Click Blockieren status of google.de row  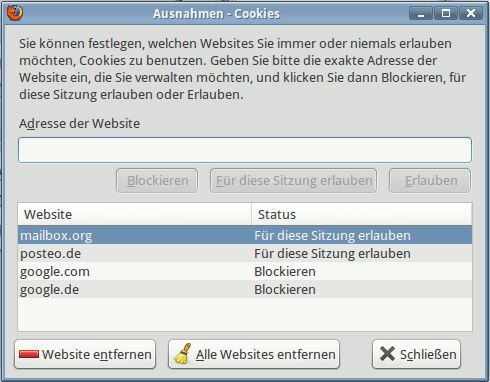285,289
